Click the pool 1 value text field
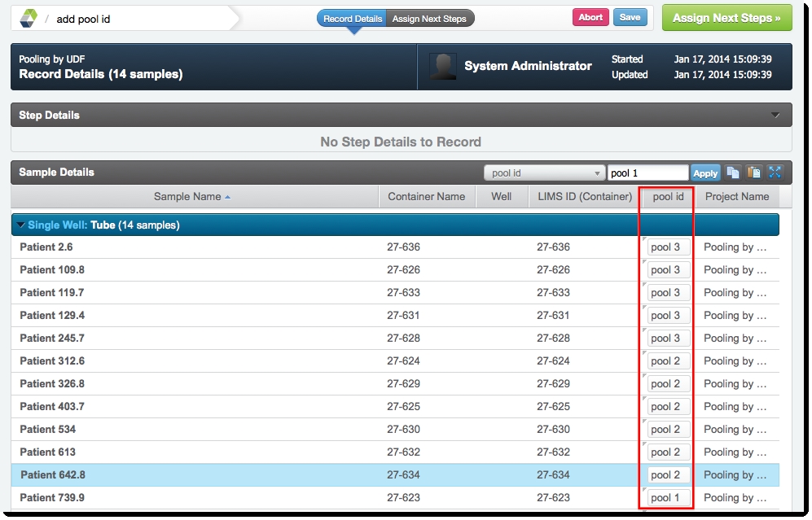Screen dimensions: 812x520 click(x=647, y=173)
